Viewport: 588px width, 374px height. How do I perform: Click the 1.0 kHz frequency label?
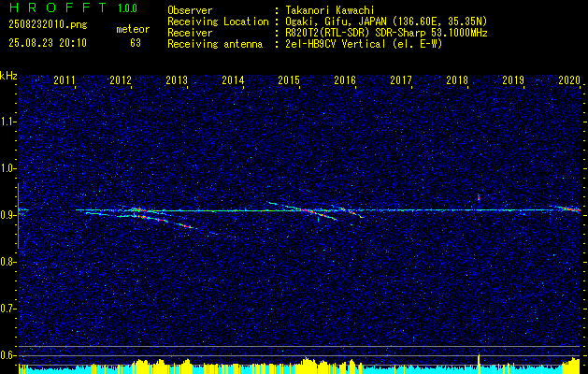tap(7, 168)
